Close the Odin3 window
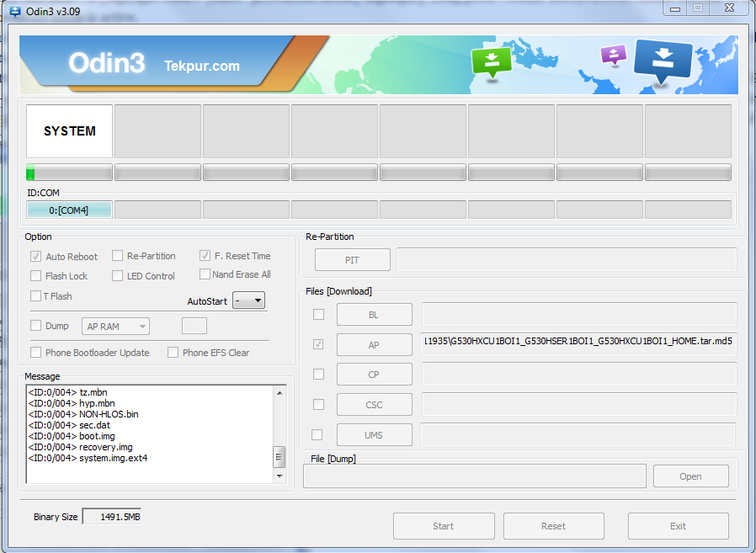 730,8
